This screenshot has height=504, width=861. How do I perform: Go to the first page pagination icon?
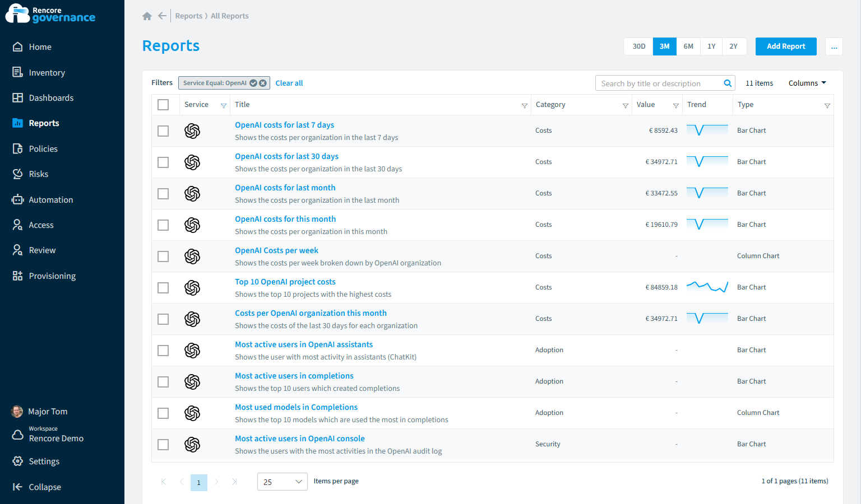coord(164,482)
